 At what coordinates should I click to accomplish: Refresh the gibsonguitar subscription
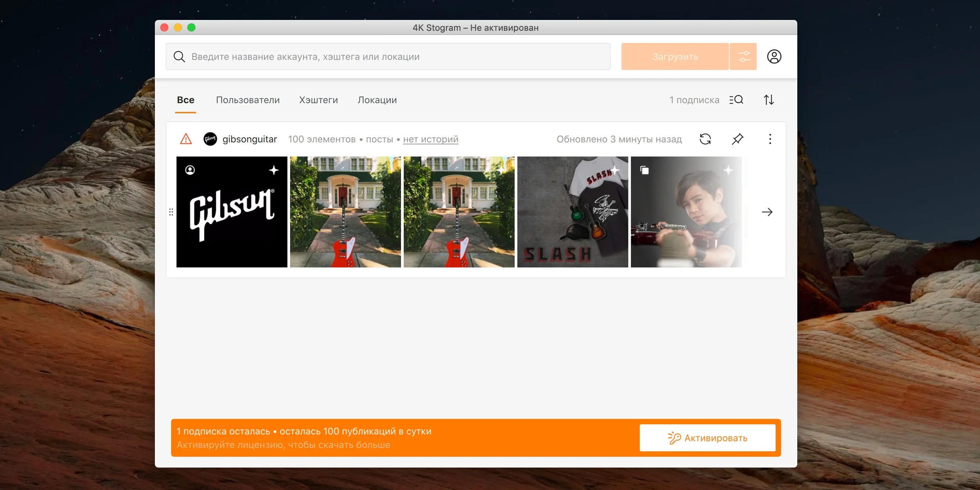click(x=705, y=139)
